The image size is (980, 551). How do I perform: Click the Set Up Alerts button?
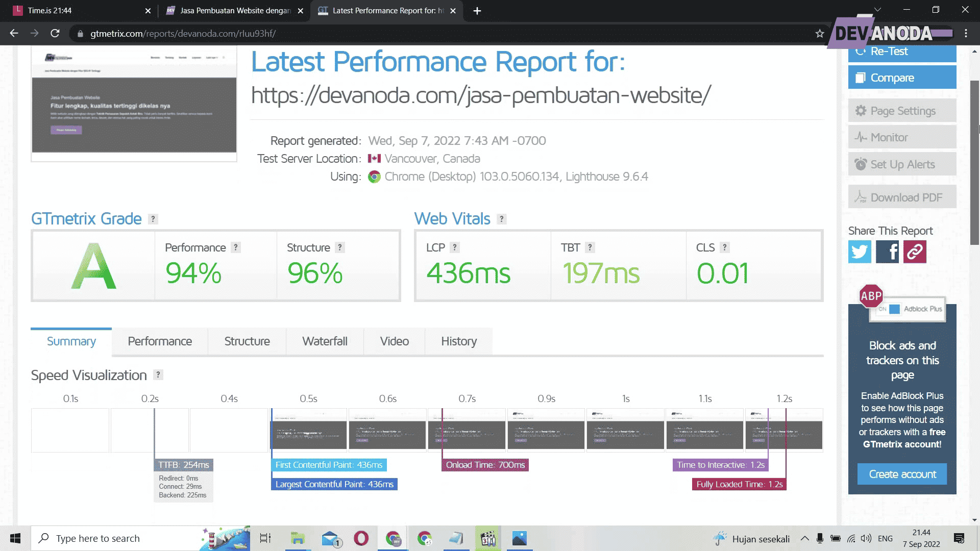click(902, 164)
